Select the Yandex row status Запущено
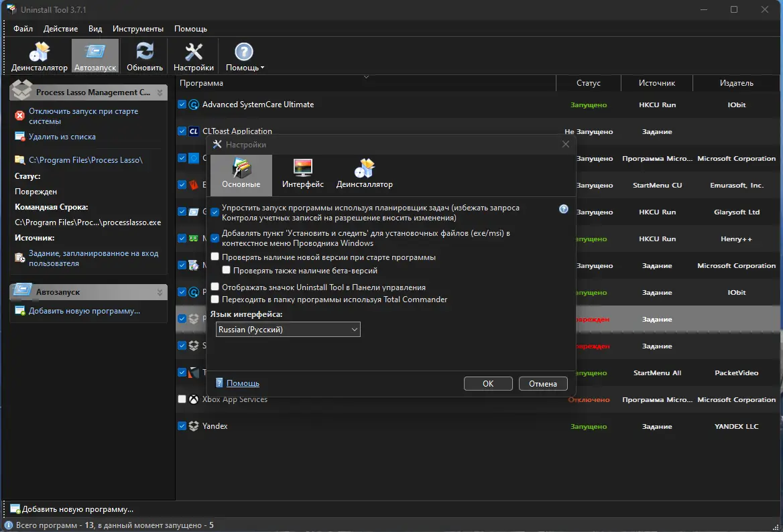 pos(588,427)
